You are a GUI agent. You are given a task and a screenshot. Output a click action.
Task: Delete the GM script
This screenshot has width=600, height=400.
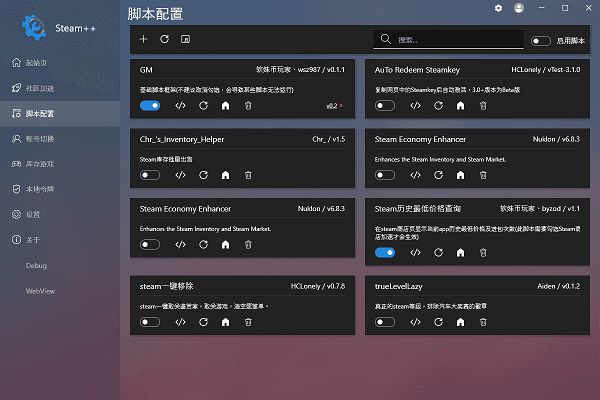click(248, 106)
